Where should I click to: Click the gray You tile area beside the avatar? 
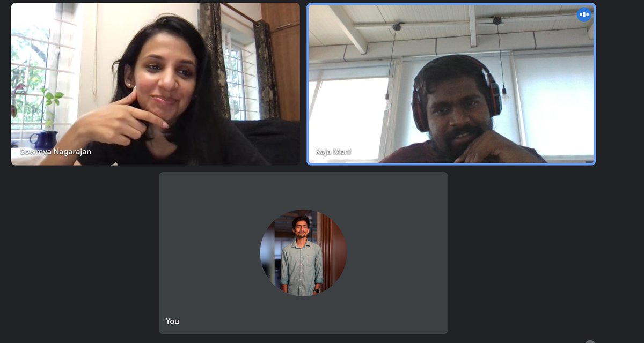(215, 252)
